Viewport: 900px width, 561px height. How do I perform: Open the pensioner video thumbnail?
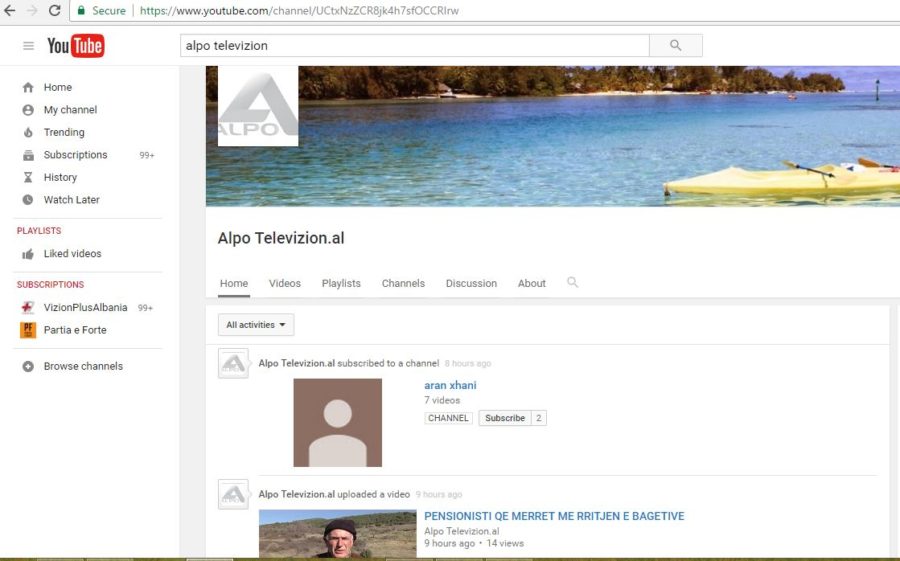point(338,534)
